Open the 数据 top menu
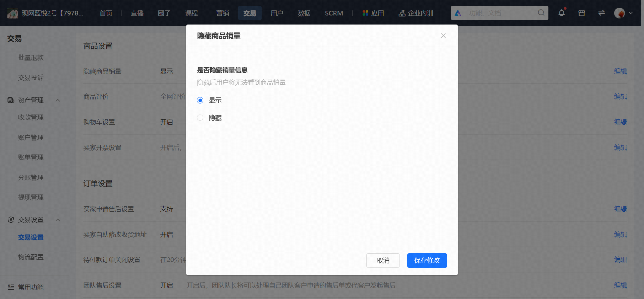 pyautogui.click(x=304, y=13)
